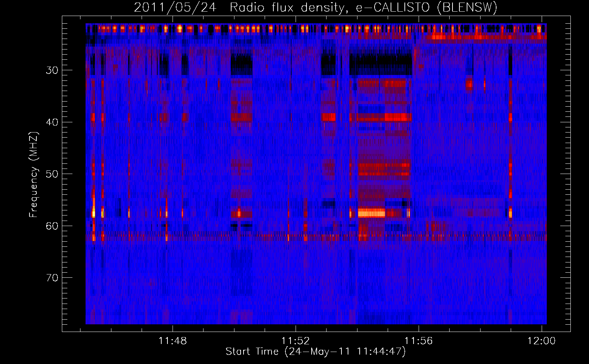This screenshot has width=589, height=364.
Task: Click the "Frequency (MHZ)" axis label
Action: pos(33,175)
